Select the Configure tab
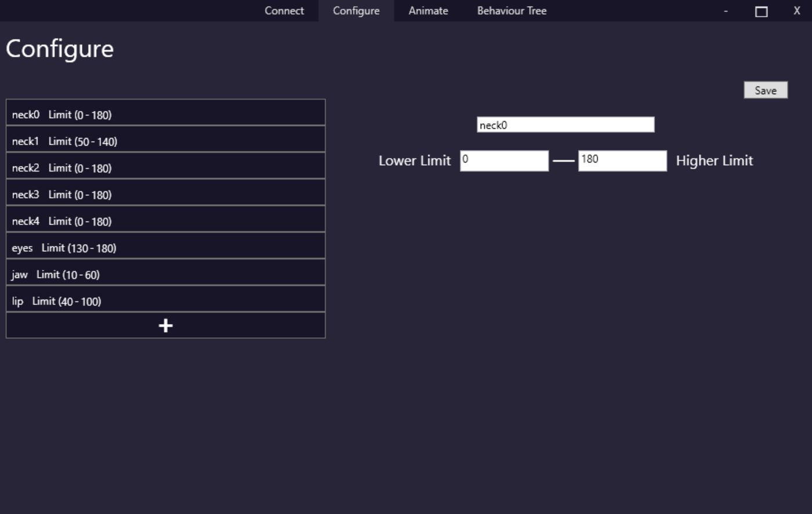Image resolution: width=812 pixels, height=514 pixels. coord(356,10)
